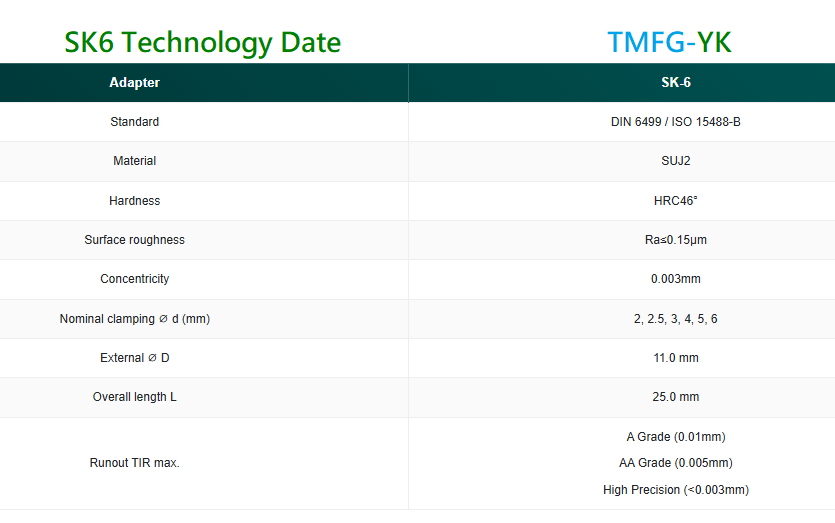Click the Hardness row label
Viewport: 835px width, 523px height.
134,201
